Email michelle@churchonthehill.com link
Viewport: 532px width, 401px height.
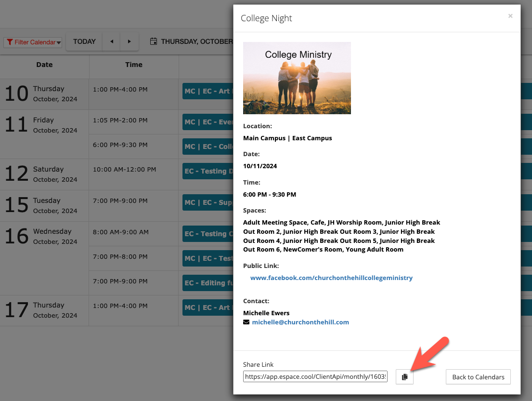tap(300, 322)
